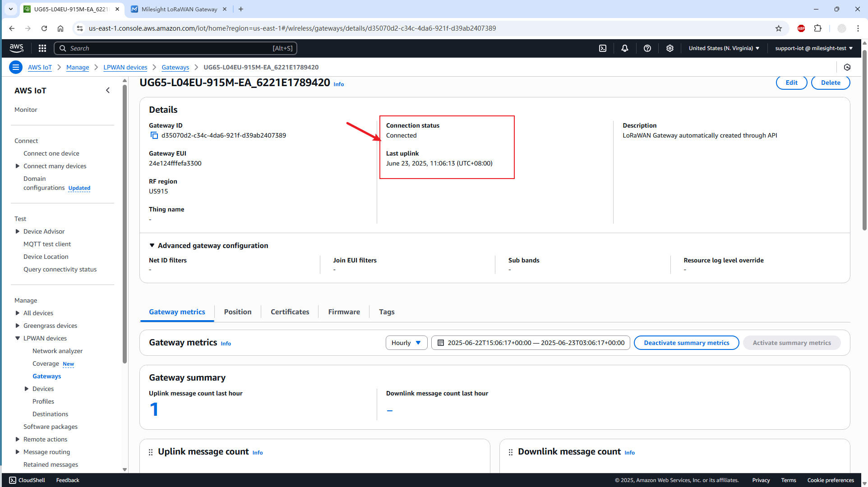This screenshot has width=868, height=487.
Task: Click the metrics date range field
Action: (531, 343)
